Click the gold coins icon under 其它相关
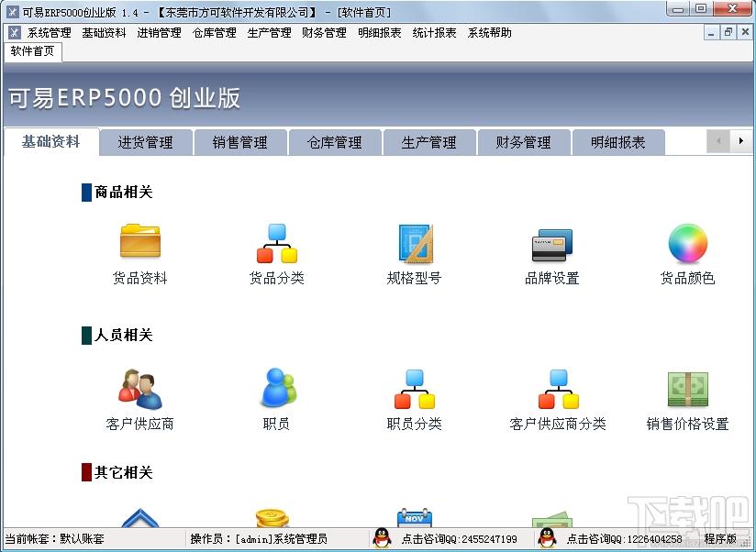Image resolution: width=756 pixels, height=552 pixels. click(272, 518)
